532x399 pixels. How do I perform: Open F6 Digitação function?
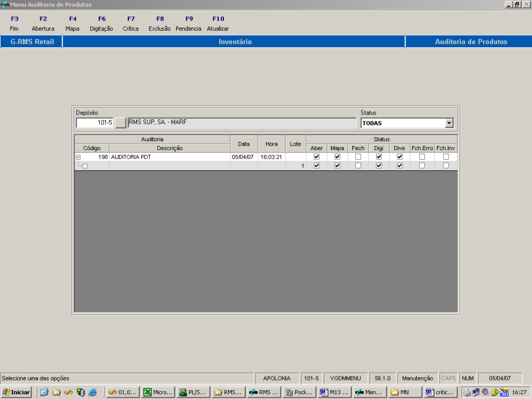[102, 24]
